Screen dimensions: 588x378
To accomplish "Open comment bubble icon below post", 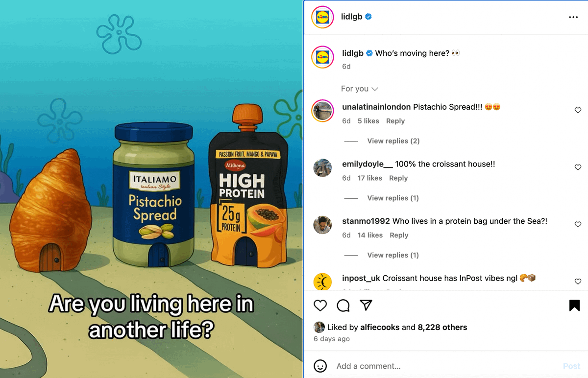I will (343, 306).
